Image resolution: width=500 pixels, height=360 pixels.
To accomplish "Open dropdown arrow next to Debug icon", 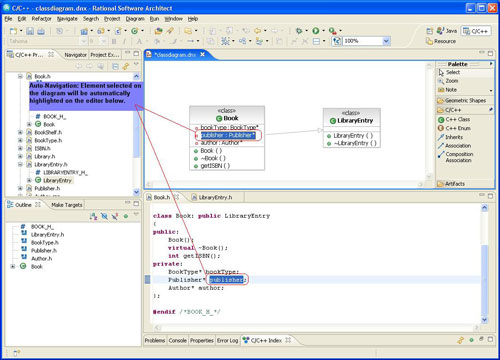I will coord(307,31).
